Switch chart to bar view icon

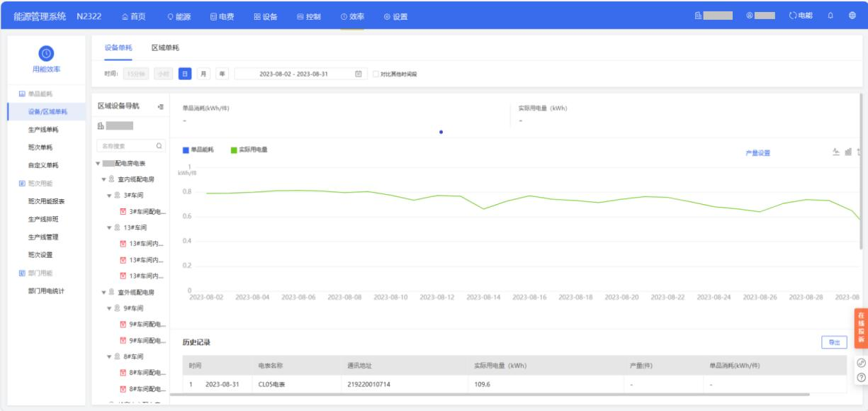[x=847, y=152]
